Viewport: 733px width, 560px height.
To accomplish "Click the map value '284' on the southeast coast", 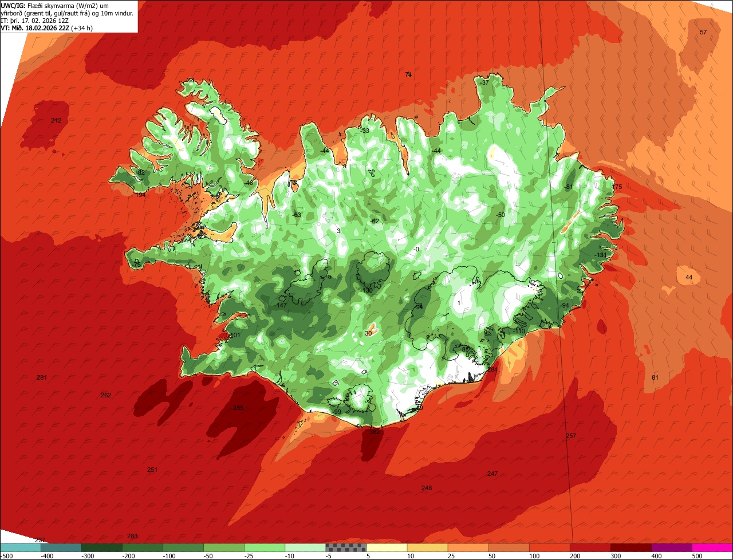I will [492, 369].
